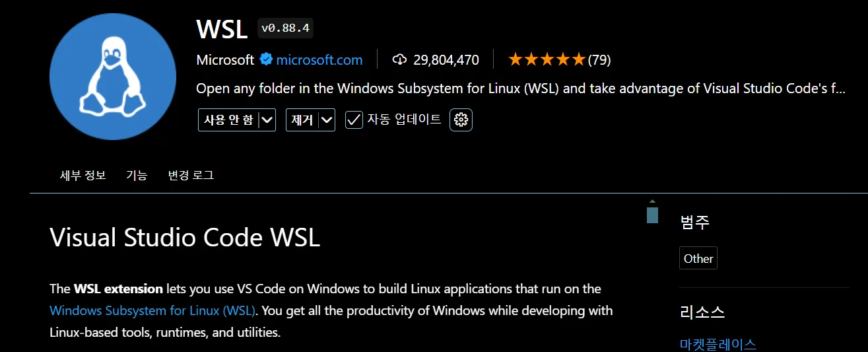Click the verified publisher badge icon

[266, 59]
